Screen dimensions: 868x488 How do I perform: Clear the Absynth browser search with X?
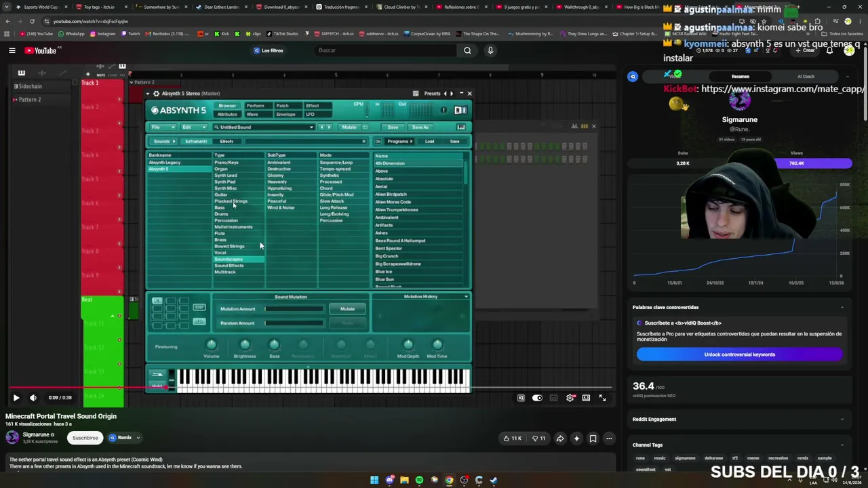pos(363,142)
